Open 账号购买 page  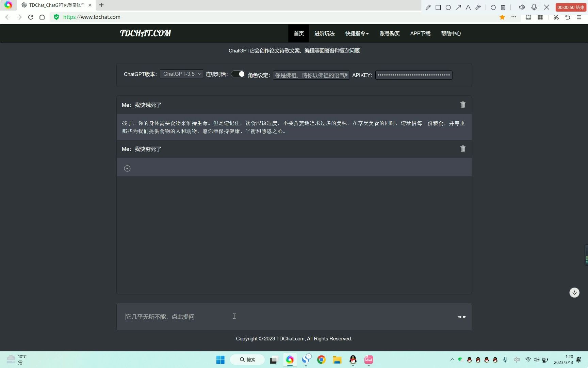[x=390, y=33]
